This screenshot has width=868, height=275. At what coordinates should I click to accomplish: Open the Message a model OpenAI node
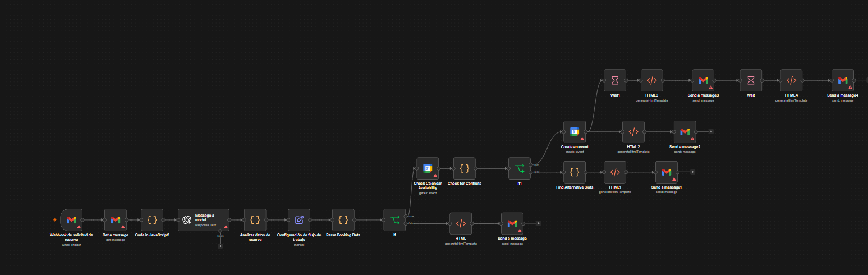[x=204, y=220]
